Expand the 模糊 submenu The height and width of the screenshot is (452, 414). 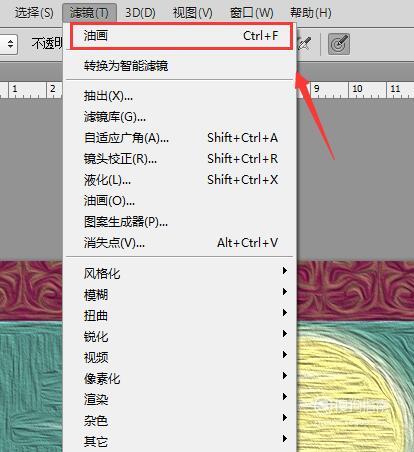coord(179,294)
